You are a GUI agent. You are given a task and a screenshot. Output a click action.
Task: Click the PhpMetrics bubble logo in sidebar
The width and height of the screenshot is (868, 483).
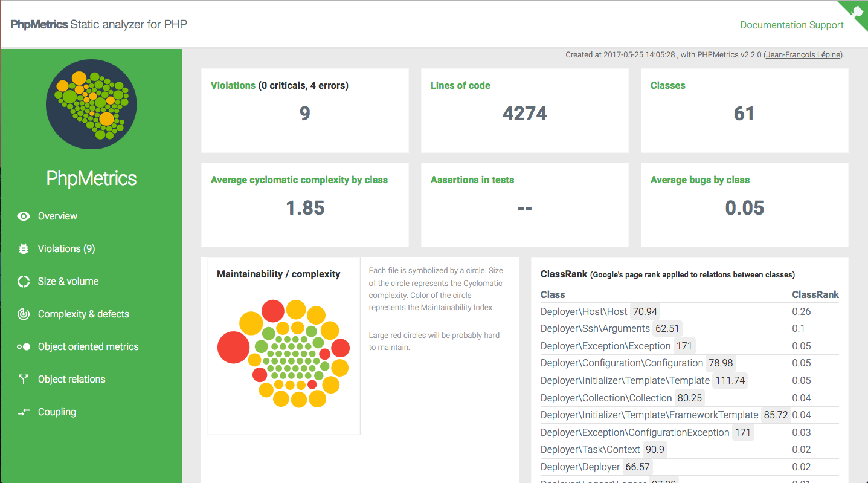click(x=91, y=104)
